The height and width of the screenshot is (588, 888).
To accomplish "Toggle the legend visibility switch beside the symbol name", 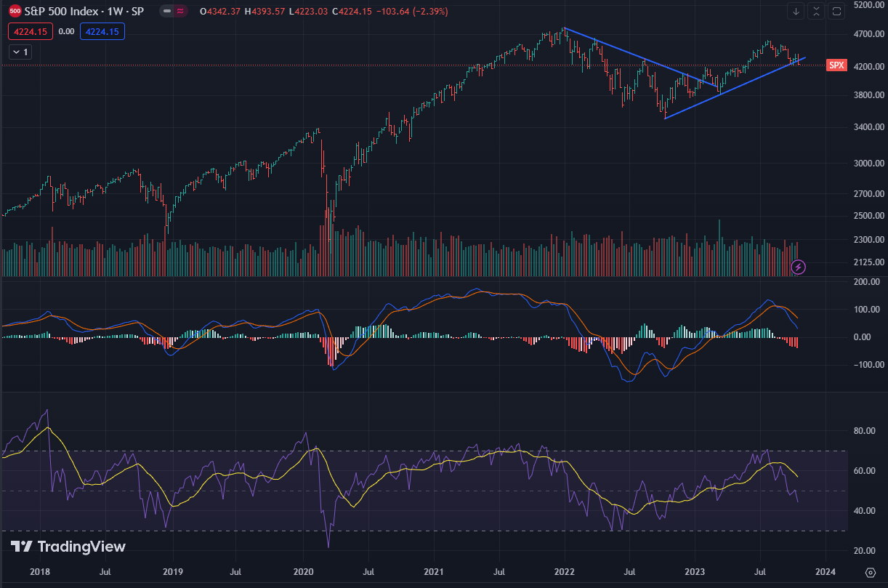I will pyautogui.click(x=166, y=11).
